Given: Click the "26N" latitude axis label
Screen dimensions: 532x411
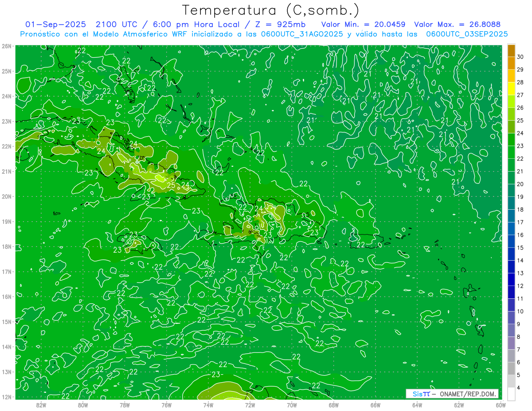Looking at the screenshot, I should point(6,46).
